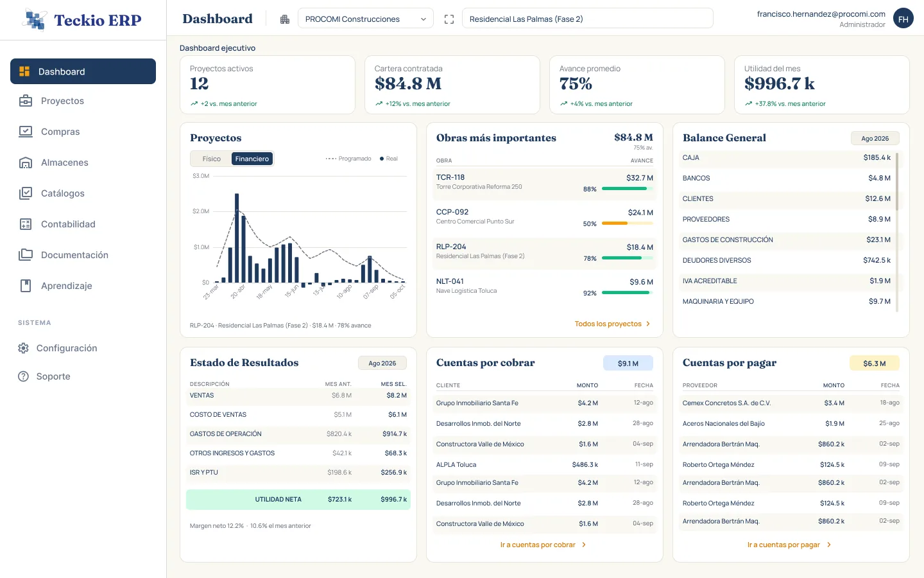This screenshot has height=578, width=924.
Task: Click the Proyectos activos 12 card
Action: 268,85
